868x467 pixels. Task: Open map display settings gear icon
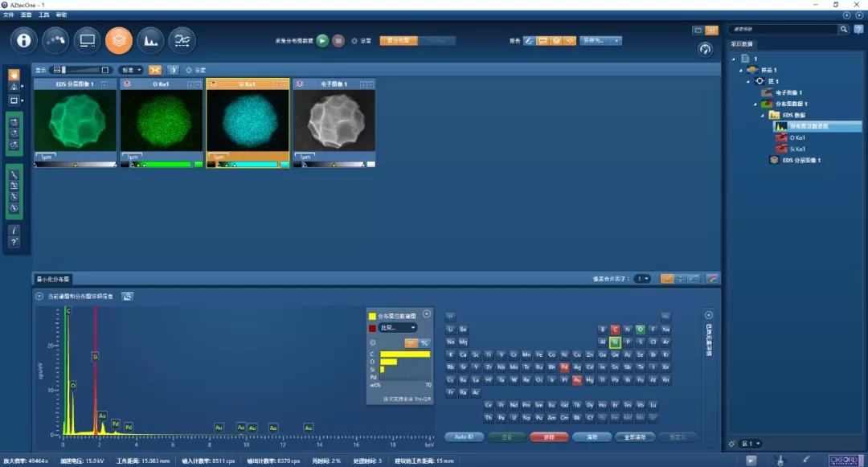point(189,70)
